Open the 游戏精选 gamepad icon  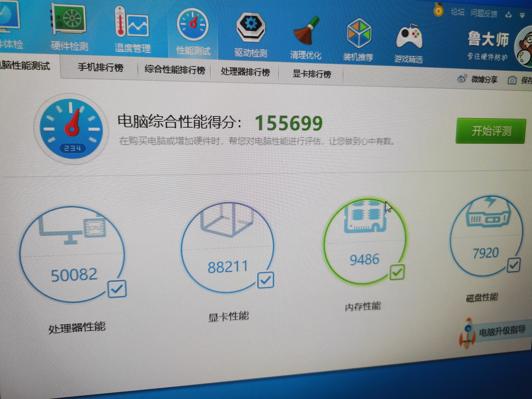[x=409, y=37]
